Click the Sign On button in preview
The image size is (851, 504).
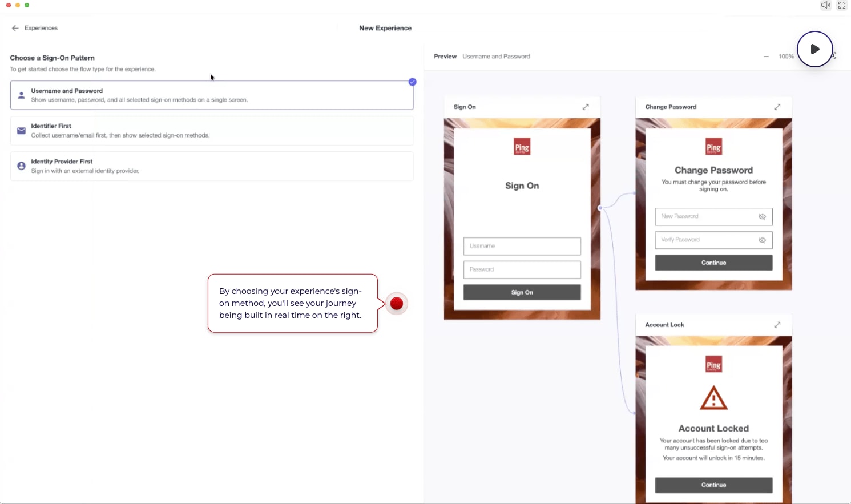click(x=522, y=292)
